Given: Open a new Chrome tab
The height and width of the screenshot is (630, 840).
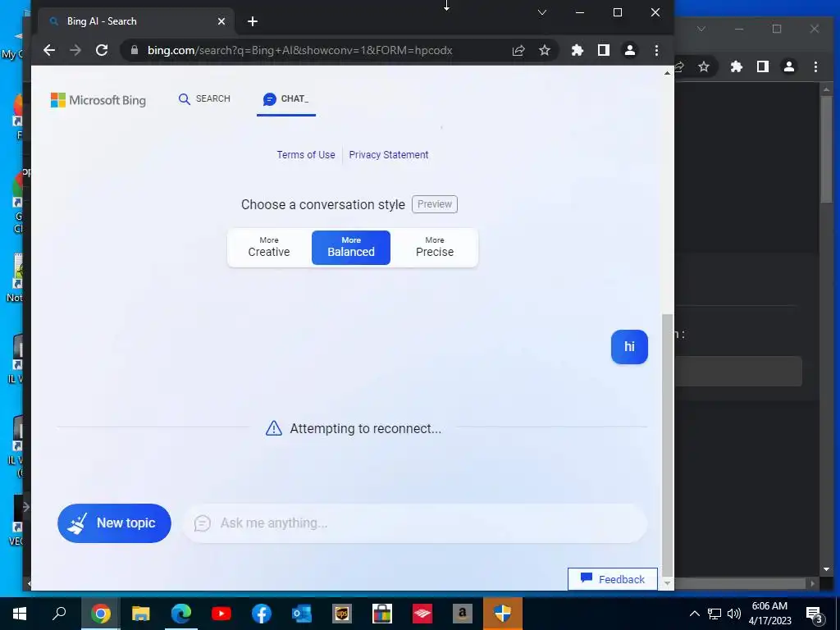Looking at the screenshot, I should tap(253, 21).
